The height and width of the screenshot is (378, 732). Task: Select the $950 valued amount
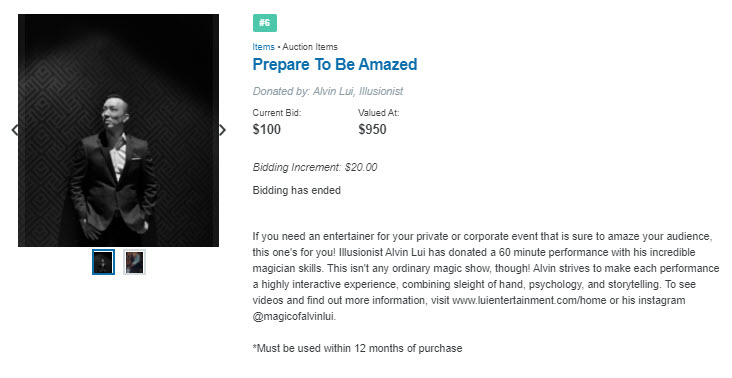(373, 129)
